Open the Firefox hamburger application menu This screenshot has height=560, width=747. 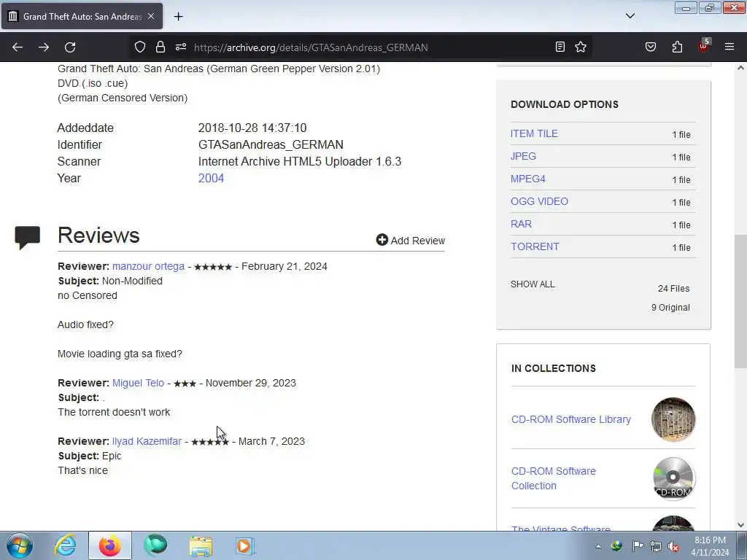(729, 47)
